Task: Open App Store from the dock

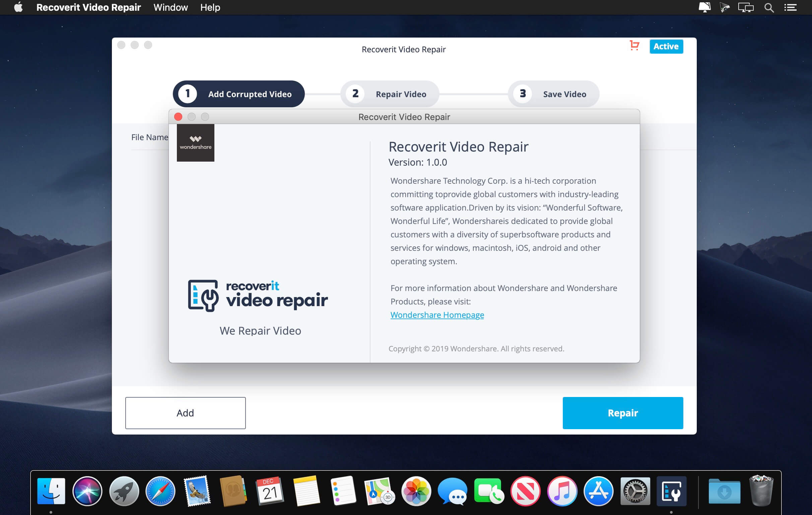Action: coord(599,491)
